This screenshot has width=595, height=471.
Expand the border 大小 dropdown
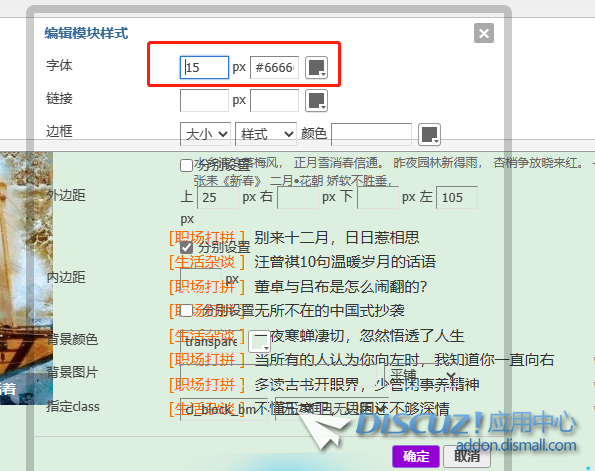click(205, 134)
